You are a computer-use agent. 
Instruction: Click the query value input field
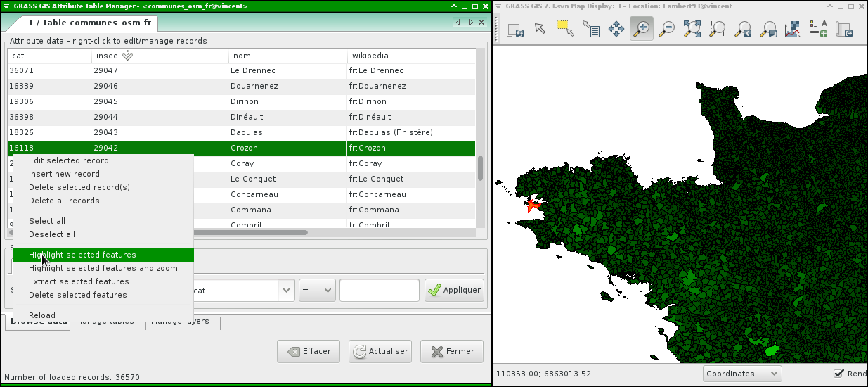pos(380,290)
